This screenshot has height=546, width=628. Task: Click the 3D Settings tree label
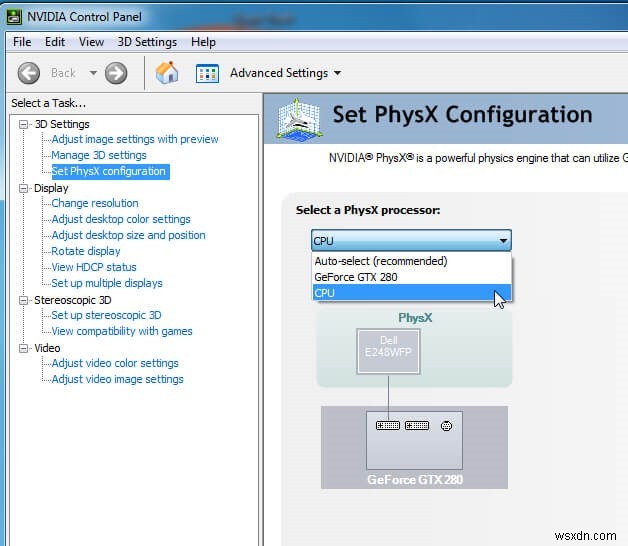(62, 124)
